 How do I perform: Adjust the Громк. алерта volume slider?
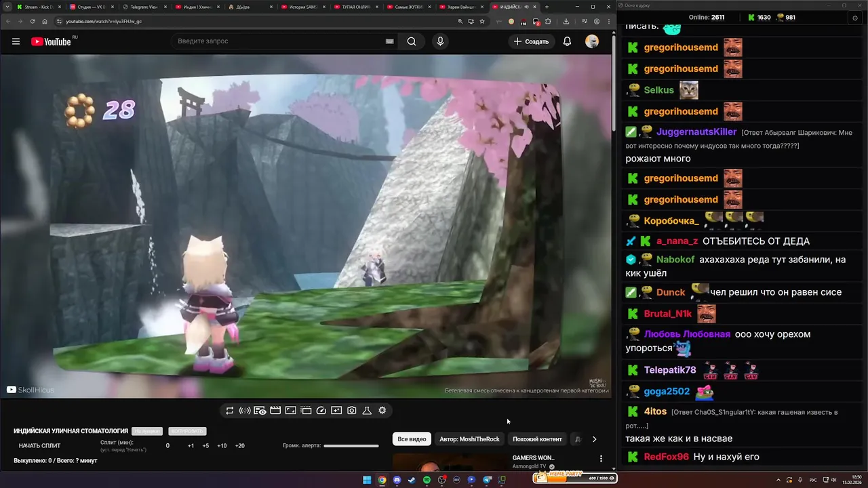351,446
